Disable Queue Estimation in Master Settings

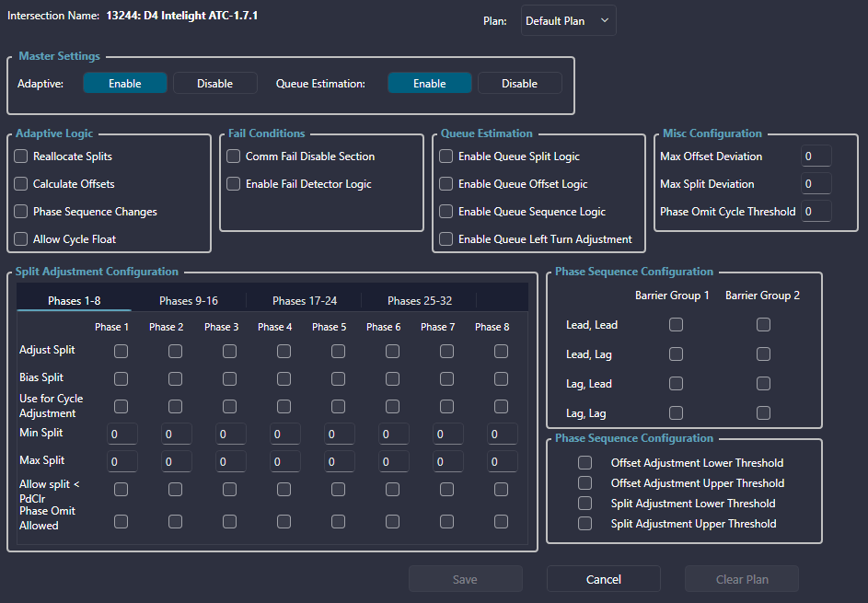(x=519, y=84)
